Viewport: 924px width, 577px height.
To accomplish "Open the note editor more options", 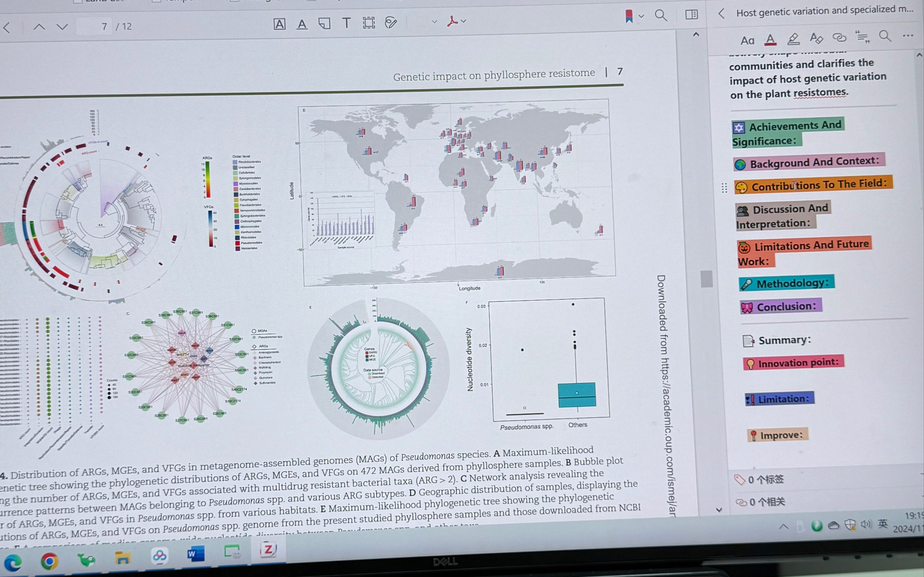I will click(x=908, y=36).
